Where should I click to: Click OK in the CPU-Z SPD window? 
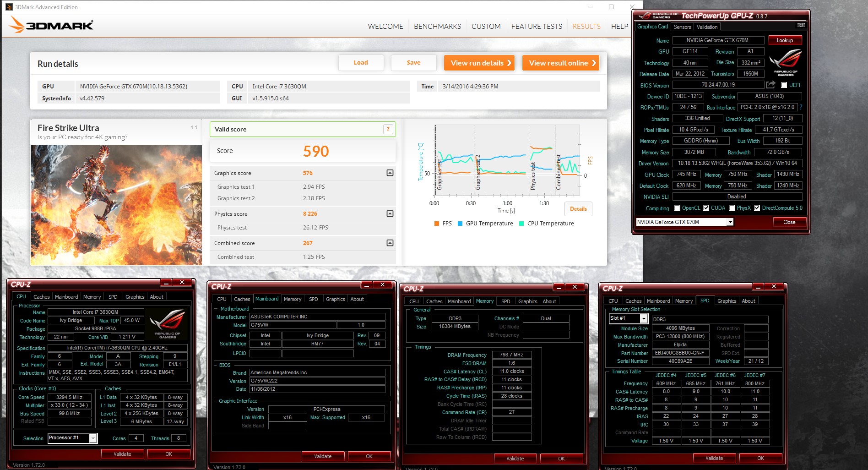click(760, 458)
